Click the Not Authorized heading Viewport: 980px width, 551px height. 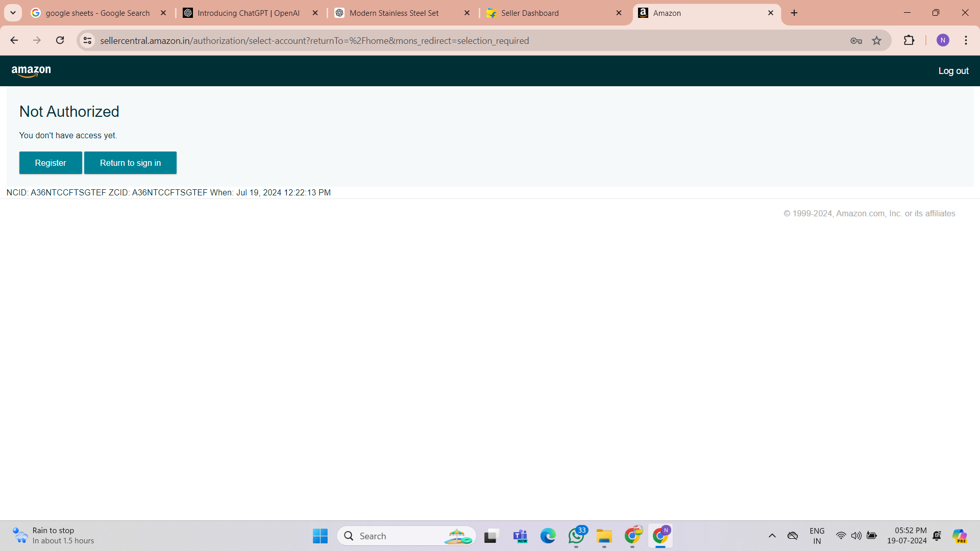pos(69,112)
